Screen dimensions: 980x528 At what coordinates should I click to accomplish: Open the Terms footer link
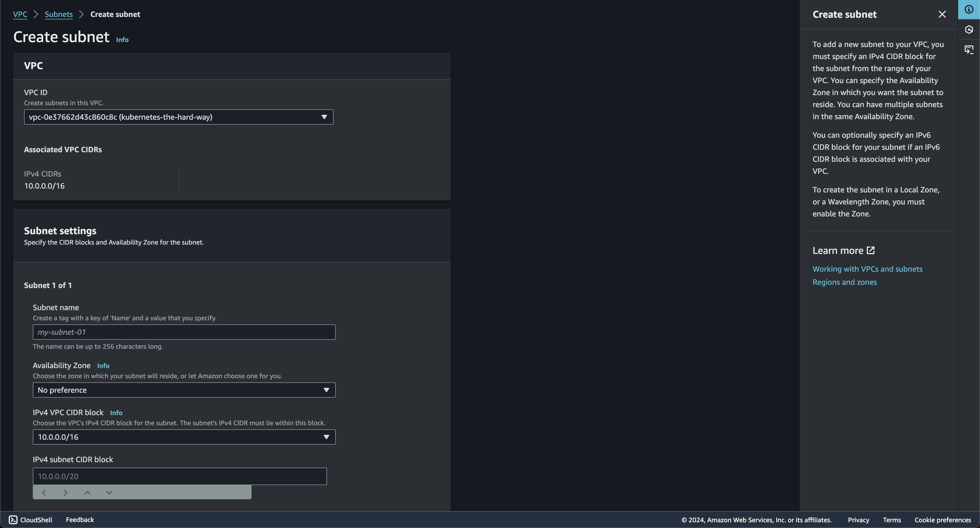click(x=892, y=520)
